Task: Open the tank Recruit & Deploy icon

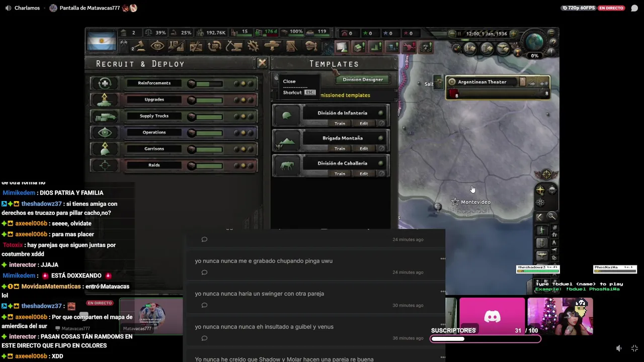Action: click(272, 46)
